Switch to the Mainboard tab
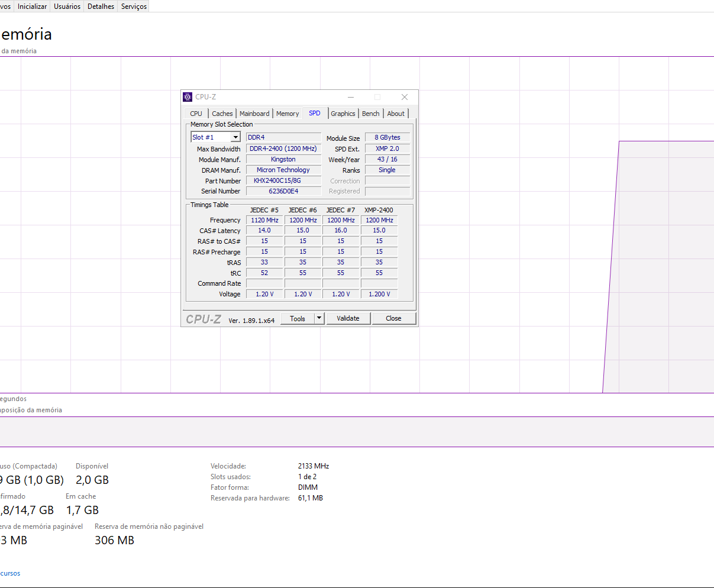 coord(254,114)
